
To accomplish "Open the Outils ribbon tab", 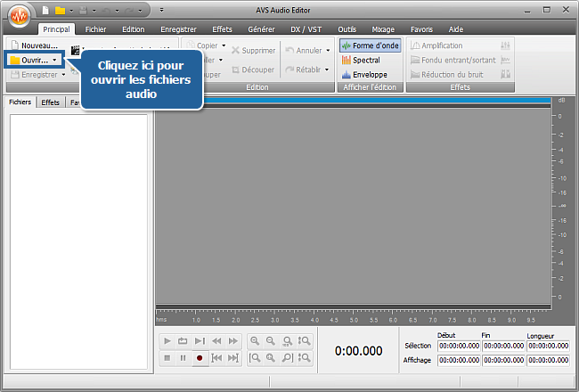I will pos(347,29).
